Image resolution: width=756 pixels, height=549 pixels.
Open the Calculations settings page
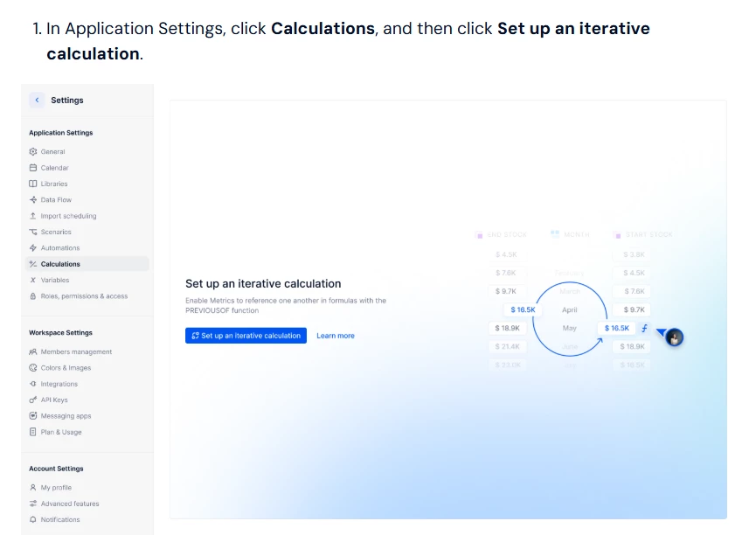(x=60, y=264)
